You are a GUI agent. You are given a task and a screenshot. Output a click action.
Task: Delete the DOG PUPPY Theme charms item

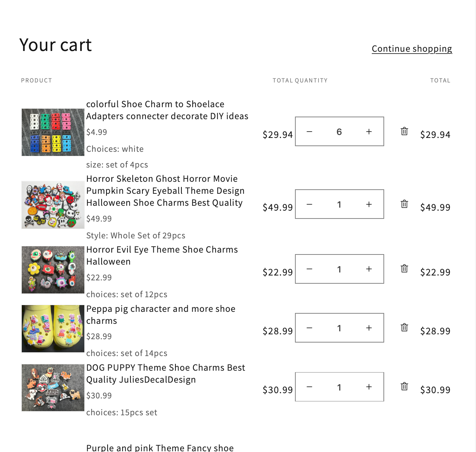point(404,386)
